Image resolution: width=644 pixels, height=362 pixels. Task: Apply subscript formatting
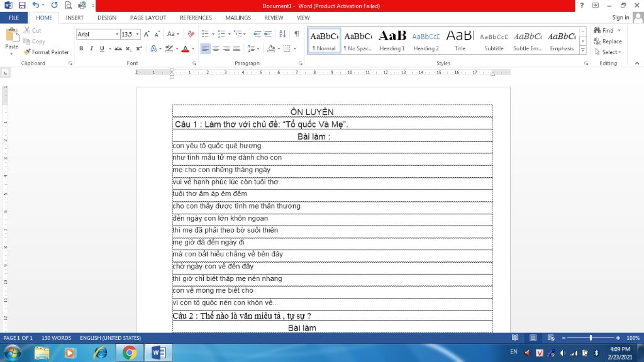click(x=128, y=49)
